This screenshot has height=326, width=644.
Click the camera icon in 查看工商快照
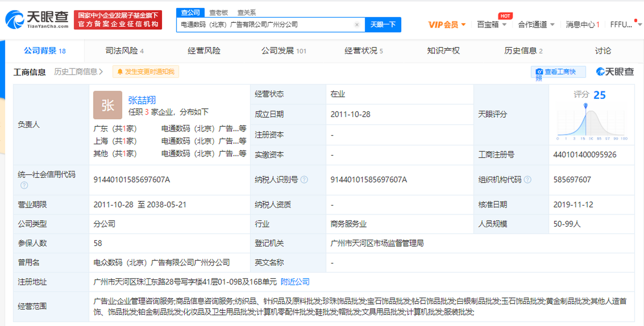[539, 72]
